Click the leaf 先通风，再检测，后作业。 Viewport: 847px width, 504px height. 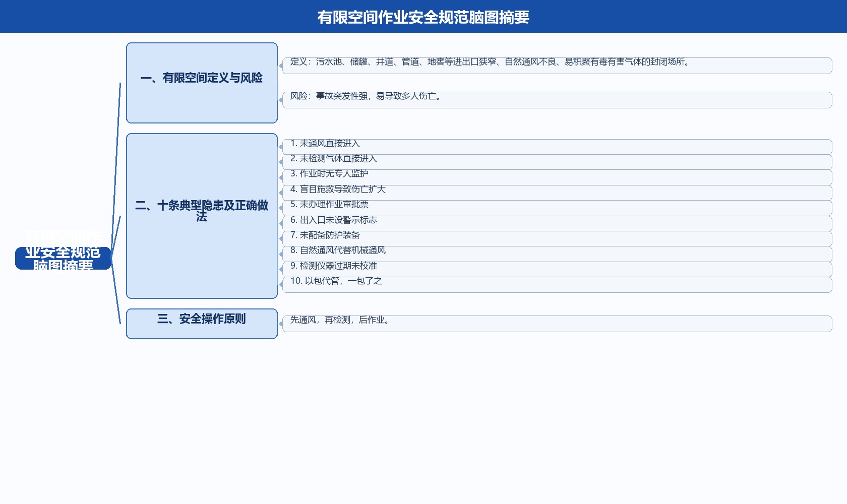[557, 324]
